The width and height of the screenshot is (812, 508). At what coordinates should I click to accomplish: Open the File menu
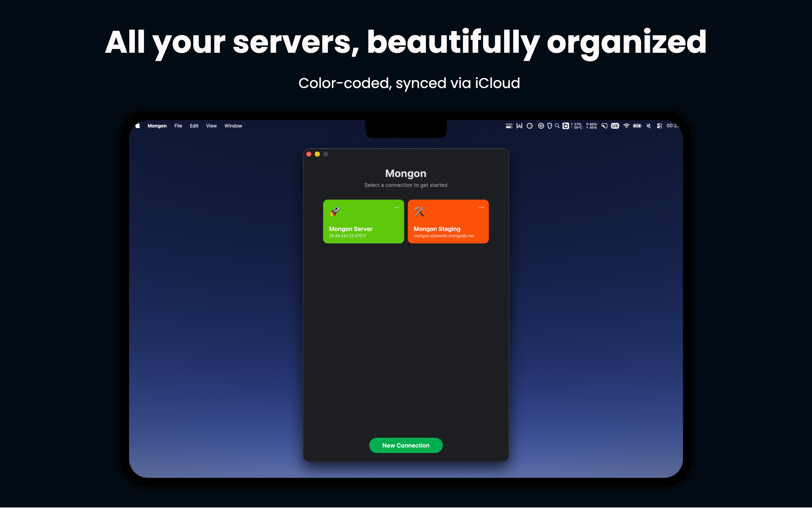[x=178, y=126]
